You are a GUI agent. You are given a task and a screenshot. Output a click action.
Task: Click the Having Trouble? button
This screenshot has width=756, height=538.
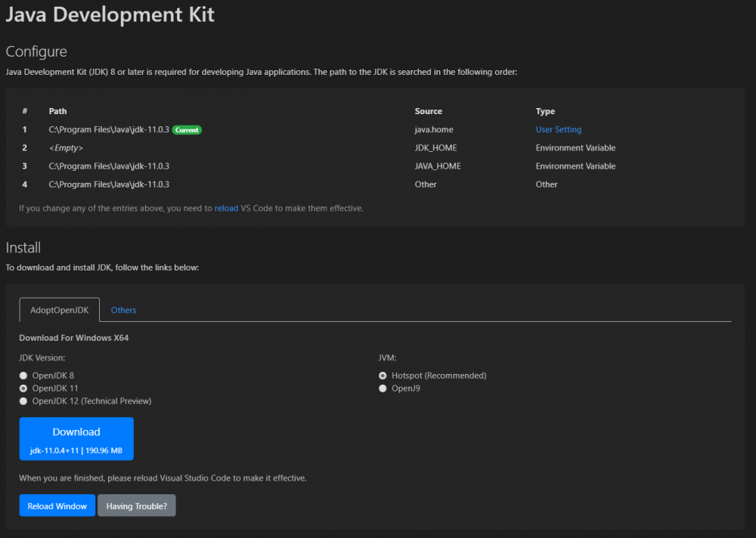[x=136, y=506]
